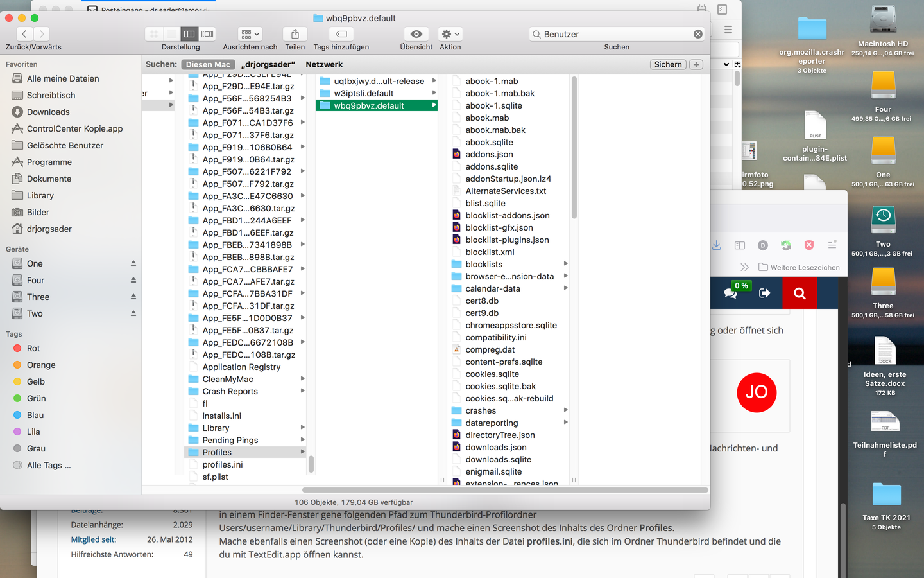Switch Finder to icon view
This screenshot has width=924, height=578.
(154, 34)
